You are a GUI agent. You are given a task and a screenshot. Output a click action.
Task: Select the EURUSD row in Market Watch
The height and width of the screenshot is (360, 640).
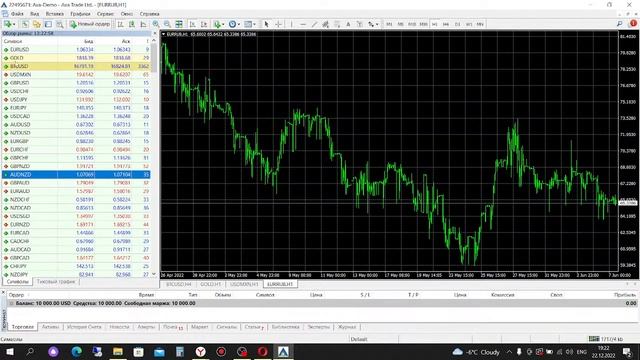click(x=76, y=49)
